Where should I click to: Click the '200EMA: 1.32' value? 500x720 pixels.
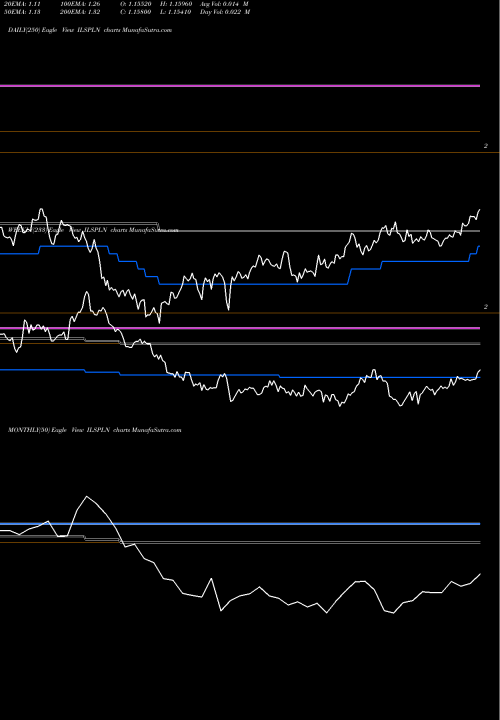[x=80, y=12]
